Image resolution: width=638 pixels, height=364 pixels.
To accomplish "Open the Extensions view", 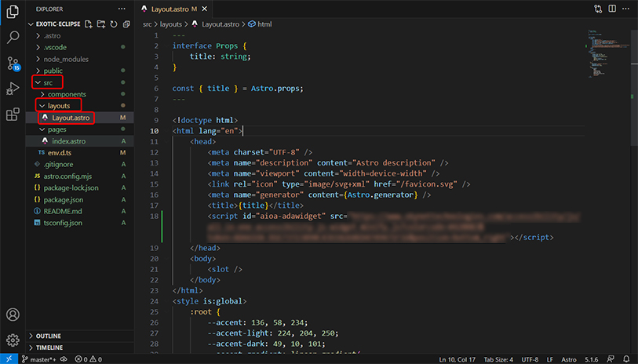I will 13,115.
